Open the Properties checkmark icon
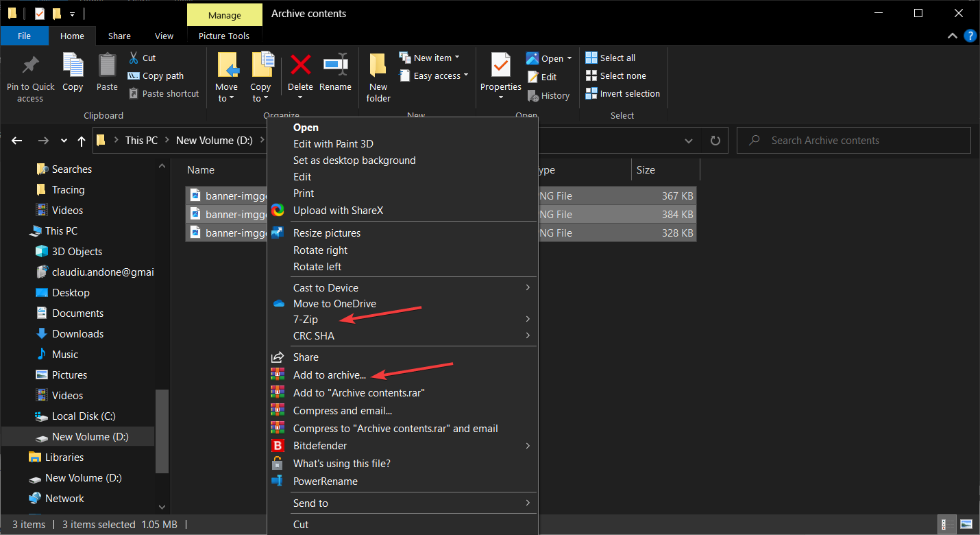Viewport: 980px width, 535px height. pyautogui.click(x=500, y=66)
